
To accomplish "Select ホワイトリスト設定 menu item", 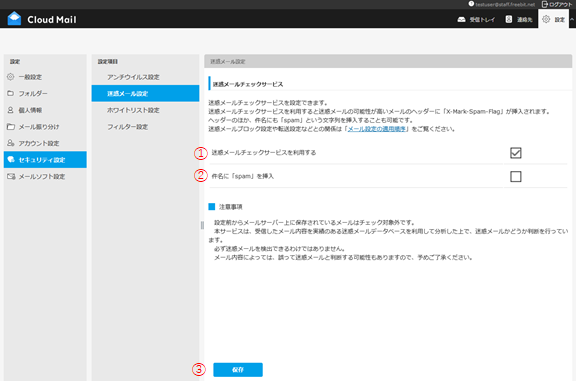I will tap(145, 110).
